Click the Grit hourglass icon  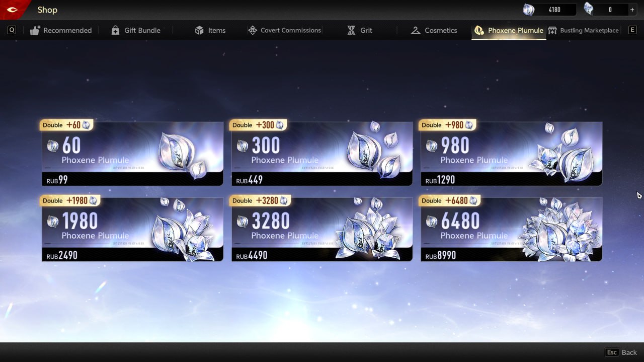(x=351, y=30)
